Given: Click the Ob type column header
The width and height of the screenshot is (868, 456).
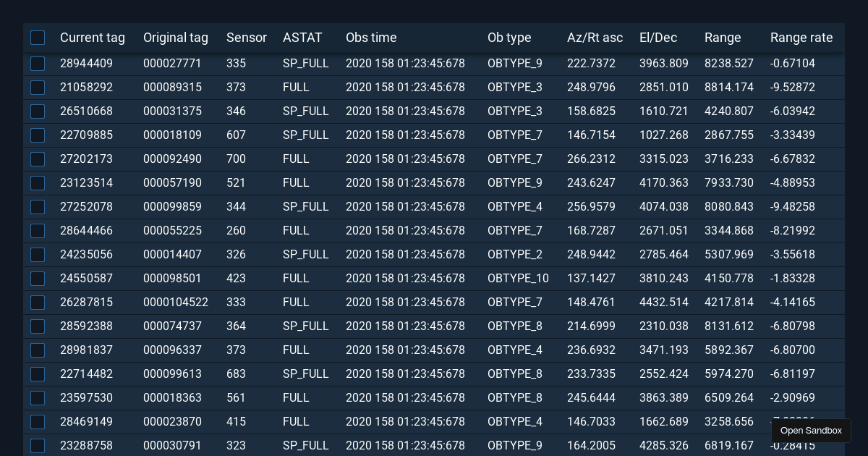Looking at the screenshot, I should coord(509,38).
